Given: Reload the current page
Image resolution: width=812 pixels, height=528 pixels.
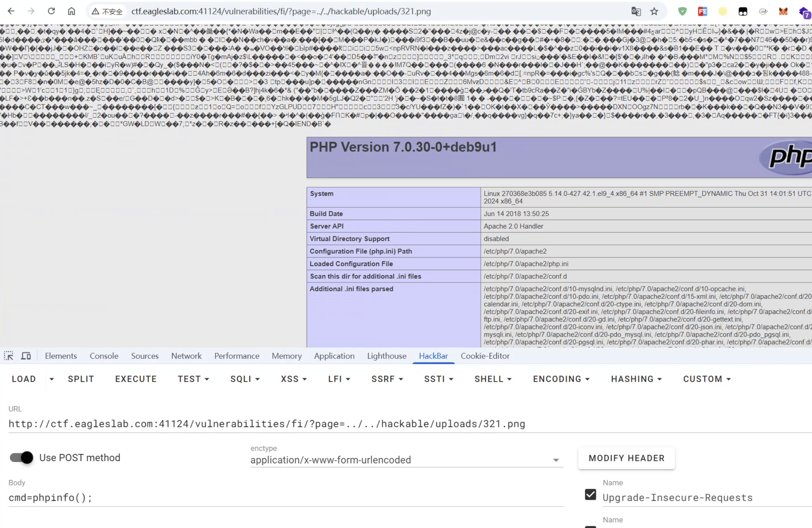Looking at the screenshot, I should point(51,11).
